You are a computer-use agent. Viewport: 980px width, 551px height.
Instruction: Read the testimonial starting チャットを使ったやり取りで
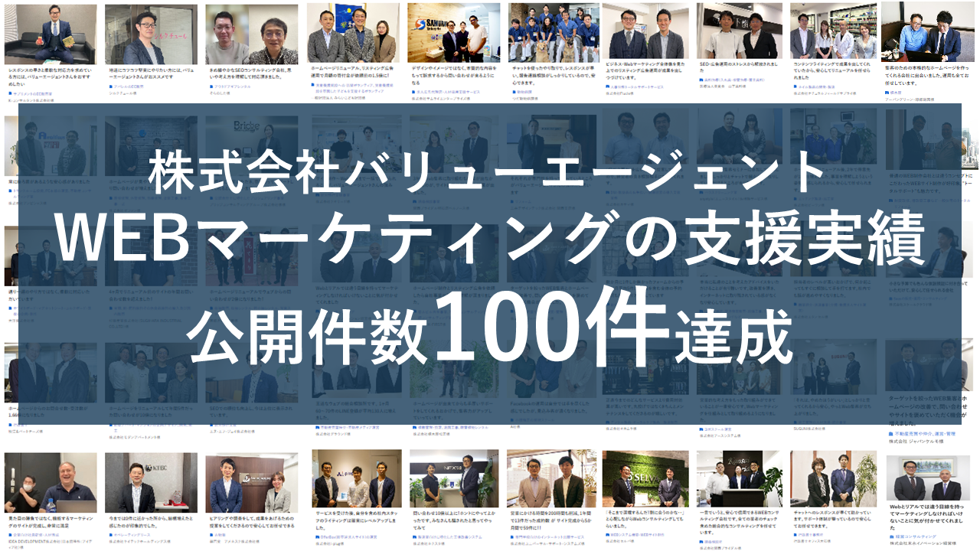pyautogui.click(x=553, y=75)
